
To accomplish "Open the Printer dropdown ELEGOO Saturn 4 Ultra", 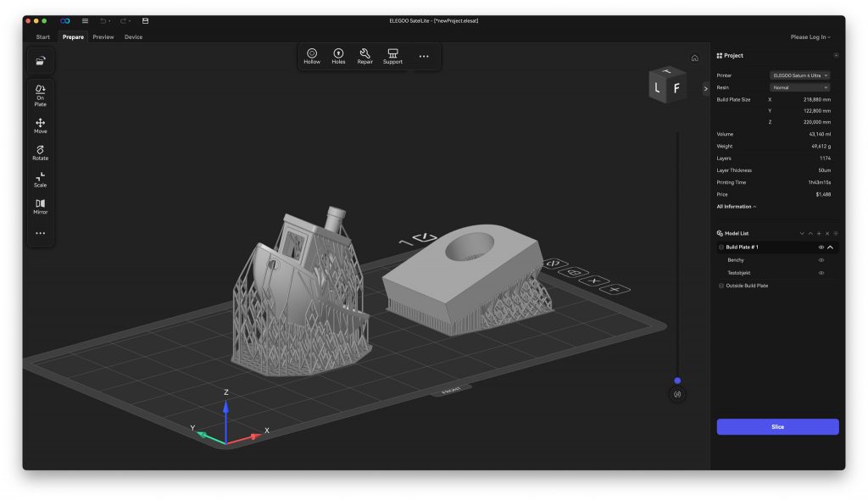I will click(x=799, y=75).
